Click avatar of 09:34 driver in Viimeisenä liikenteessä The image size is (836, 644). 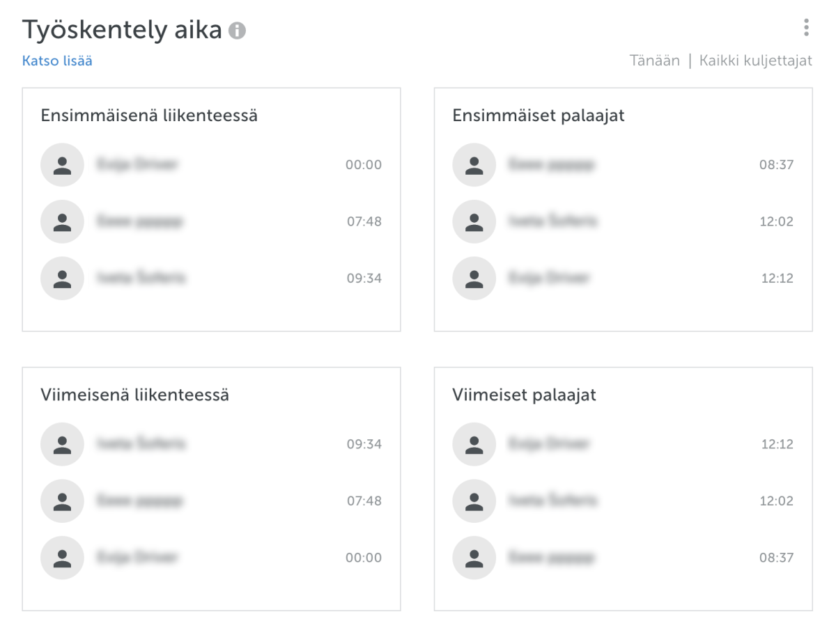[62, 444]
